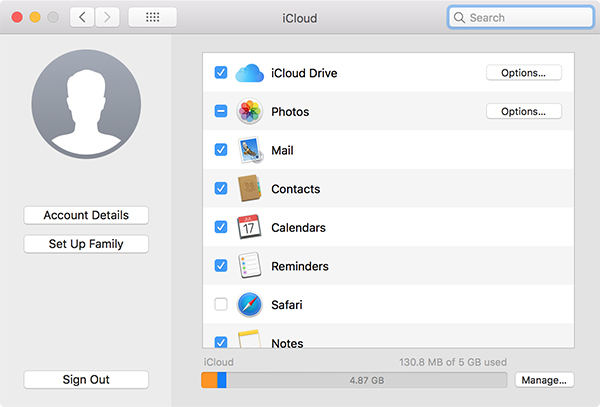Minimize window with yellow button
The height and width of the screenshot is (407, 600).
coord(35,17)
